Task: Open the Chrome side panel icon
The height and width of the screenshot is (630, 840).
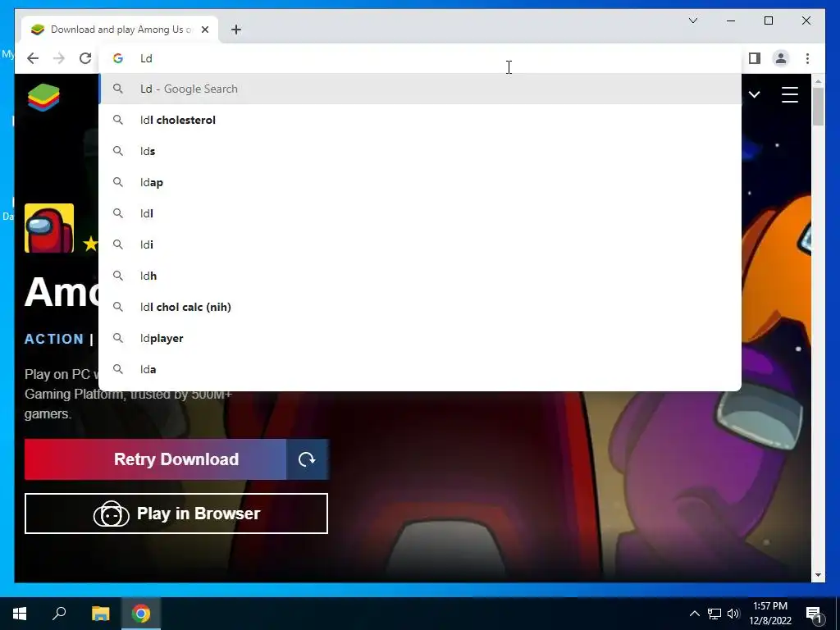Action: coord(755,58)
